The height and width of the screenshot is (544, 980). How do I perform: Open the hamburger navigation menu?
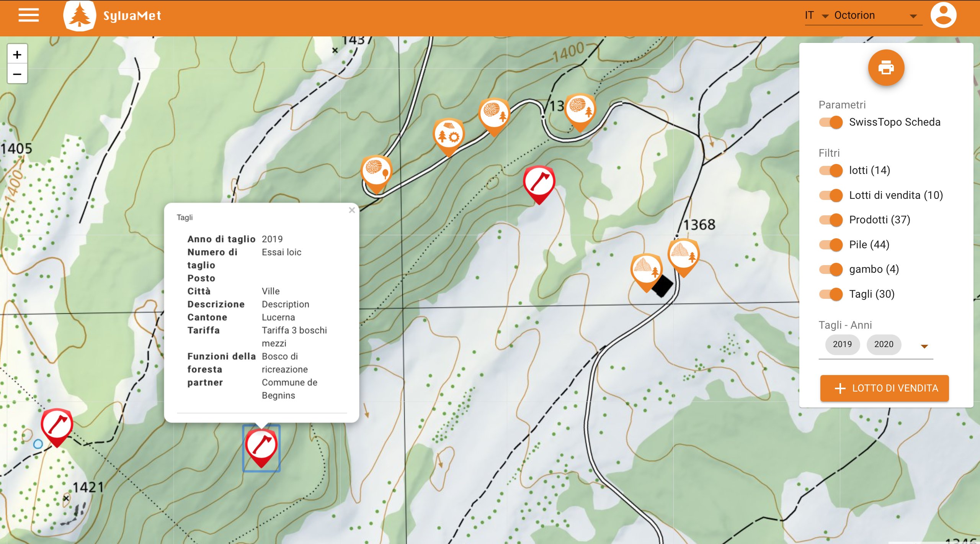29,15
